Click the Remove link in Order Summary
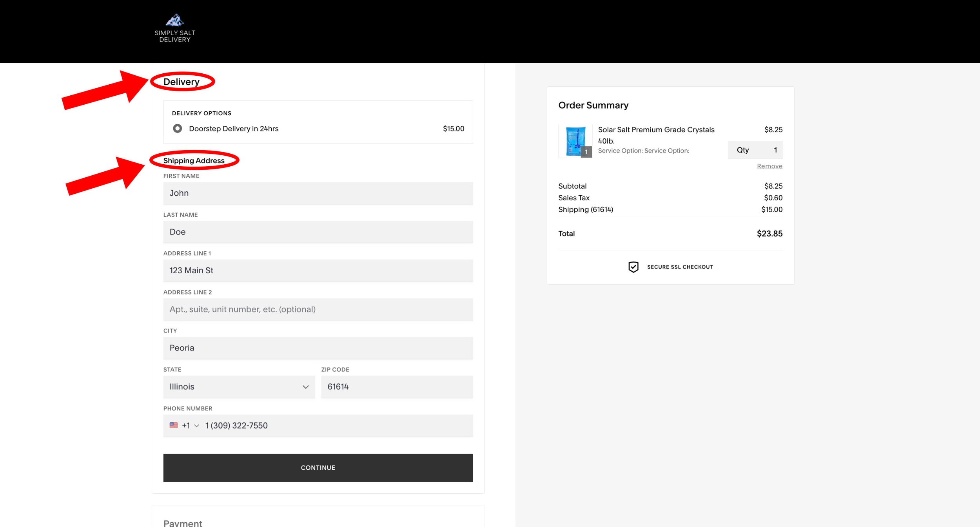 pyautogui.click(x=769, y=166)
